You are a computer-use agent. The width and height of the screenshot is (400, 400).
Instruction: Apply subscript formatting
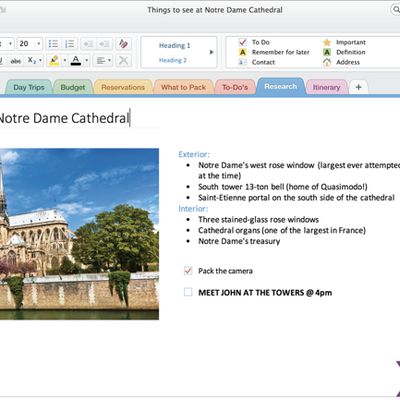pos(32,60)
